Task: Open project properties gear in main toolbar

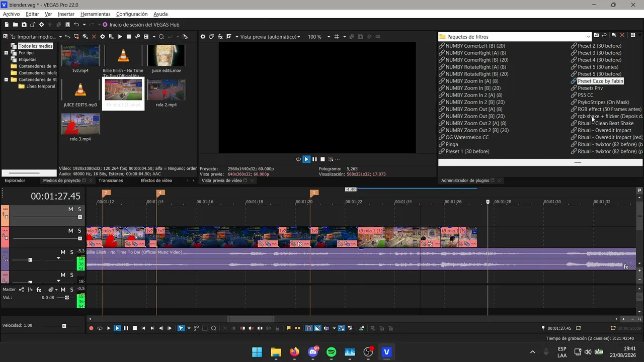Action: (x=42, y=25)
